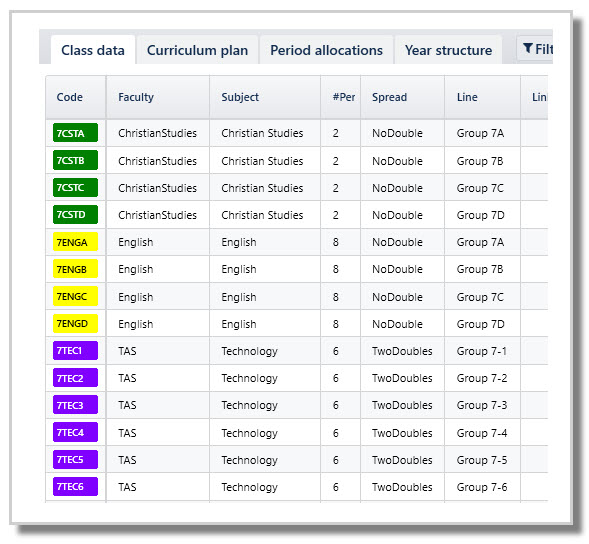
Task: Click the green 7CSTA code badge
Action: [75, 133]
